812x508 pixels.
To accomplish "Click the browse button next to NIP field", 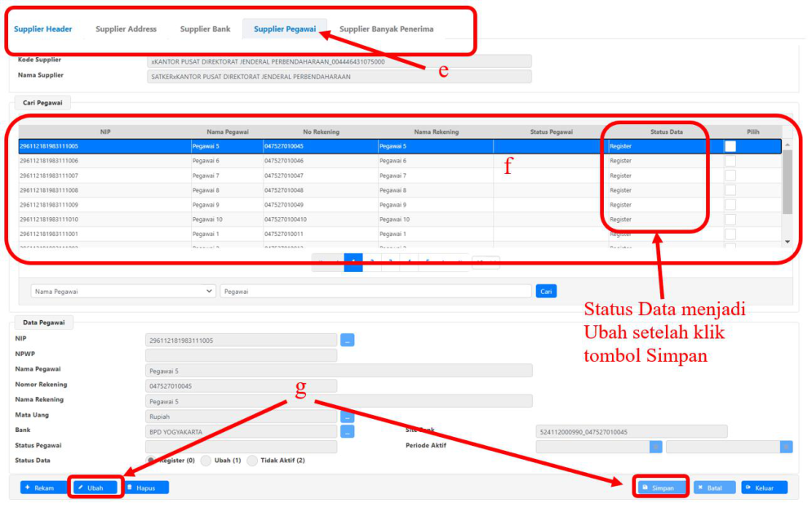I will pyautogui.click(x=348, y=340).
